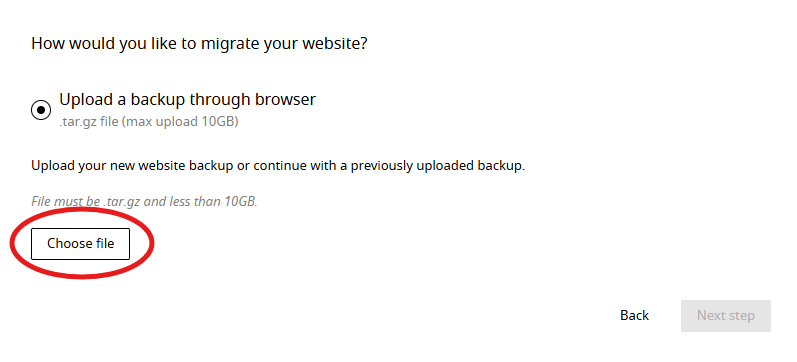Return to the prior migration step via Back

point(634,315)
